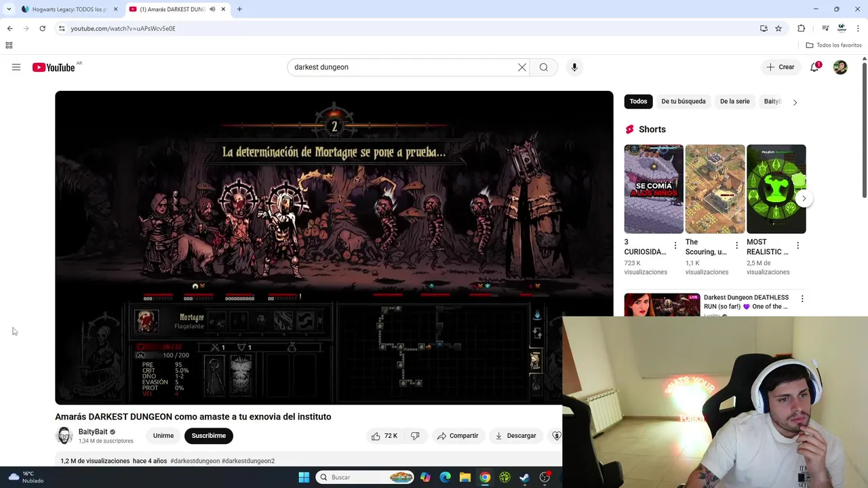The width and height of the screenshot is (868, 488).
Task: Mute the Amarás DARKEST DUNGEON tab audio
Action: 212,9
